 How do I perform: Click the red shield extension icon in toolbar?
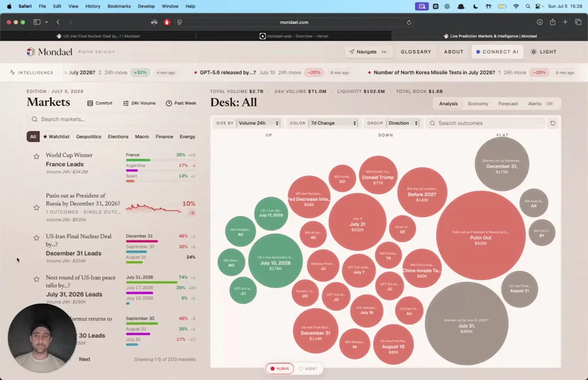click(167, 22)
